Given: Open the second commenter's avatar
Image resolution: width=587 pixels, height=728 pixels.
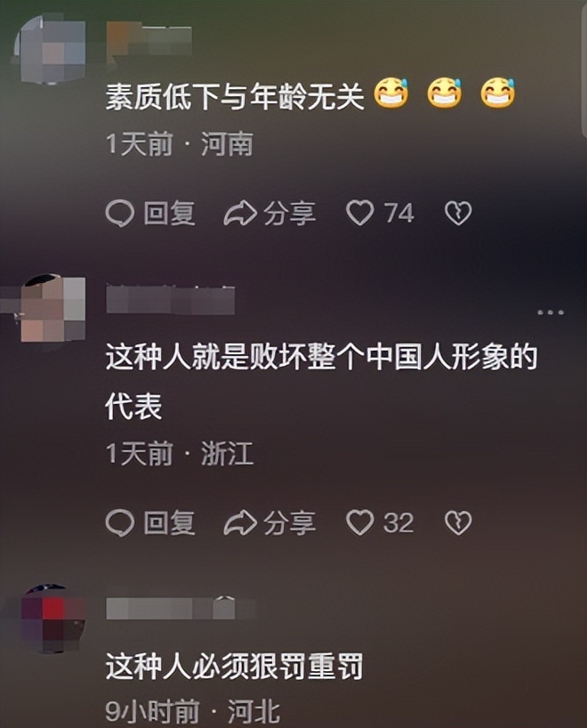Looking at the screenshot, I should click(52, 308).
